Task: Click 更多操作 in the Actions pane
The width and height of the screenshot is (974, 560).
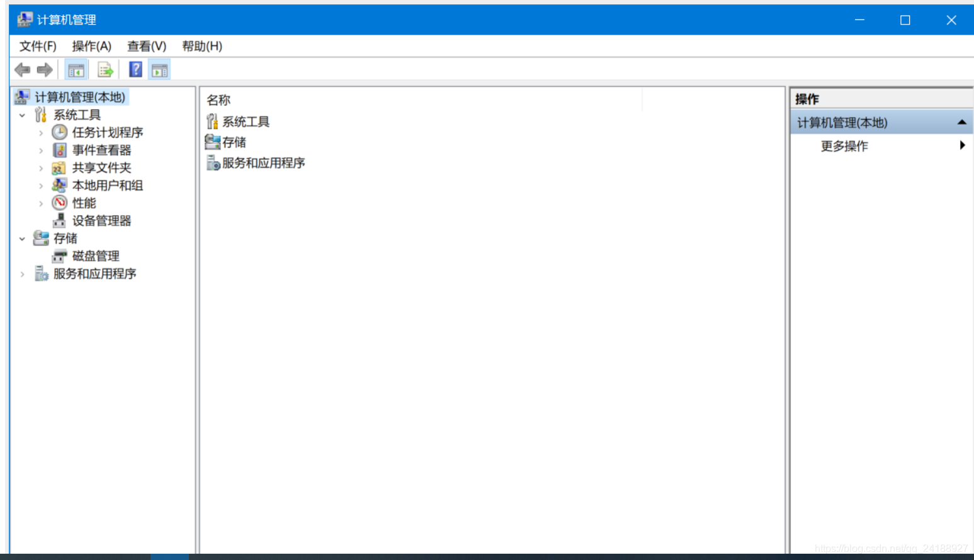Action: point(844,146)
